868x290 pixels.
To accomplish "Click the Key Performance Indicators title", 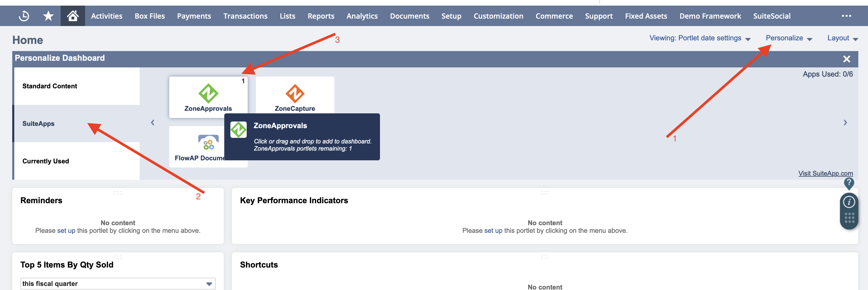I will [294, 201].
